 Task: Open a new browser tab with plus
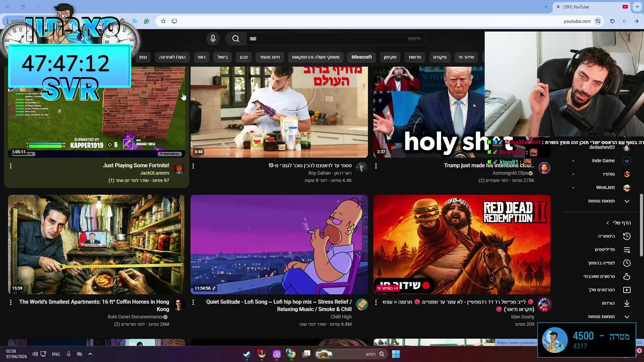tap(546, 7)
